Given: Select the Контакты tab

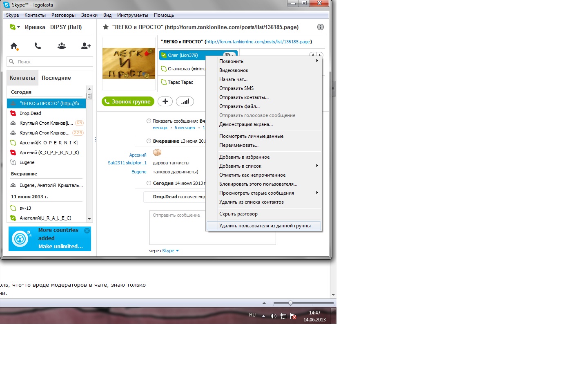Looking at the screenshot, I should click(x=22, y=78).
